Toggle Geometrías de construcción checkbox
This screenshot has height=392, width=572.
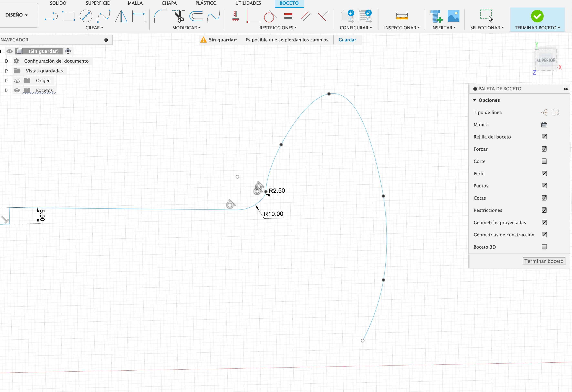click(544, 235)
